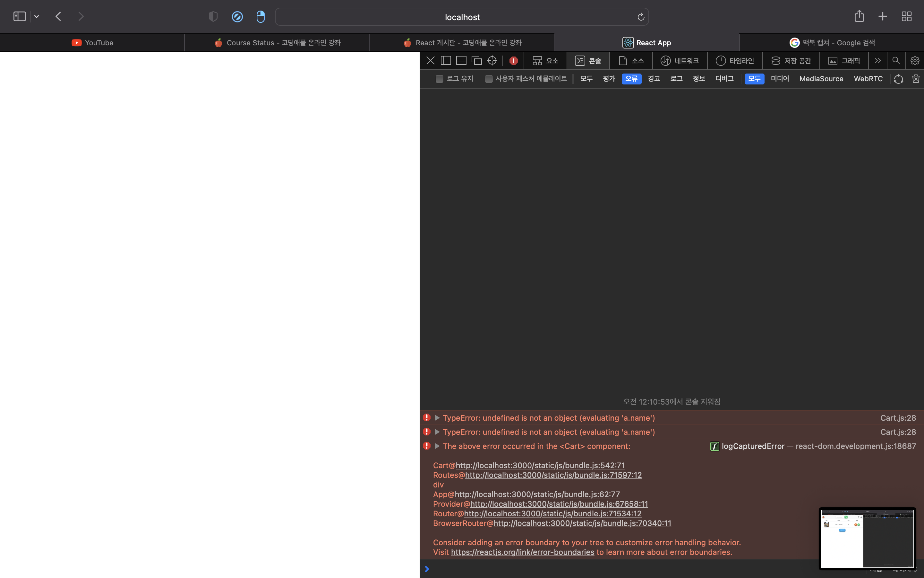Image resolution: width=924 pixels, height=578 pixels.
Task: Enable the 사용자 제스처 에뮬레이트 checkbox
Action: point(489,79)
